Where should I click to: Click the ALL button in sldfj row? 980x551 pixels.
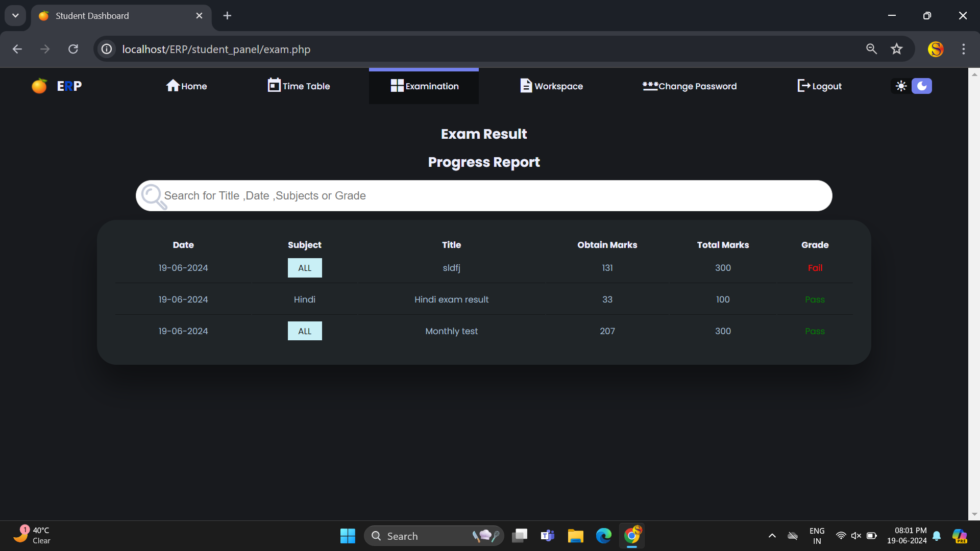click(305, 268)
